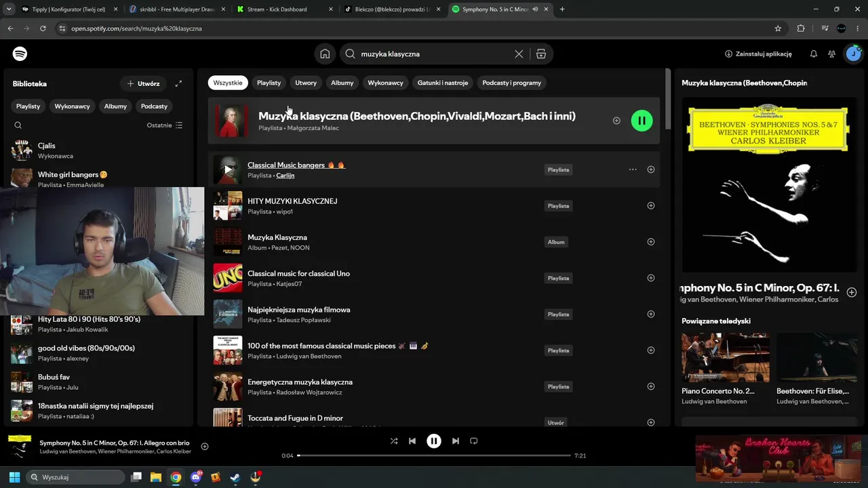Filter search results by Podcasty i programy
Viewport: 868px width, 488px height.
512,83
